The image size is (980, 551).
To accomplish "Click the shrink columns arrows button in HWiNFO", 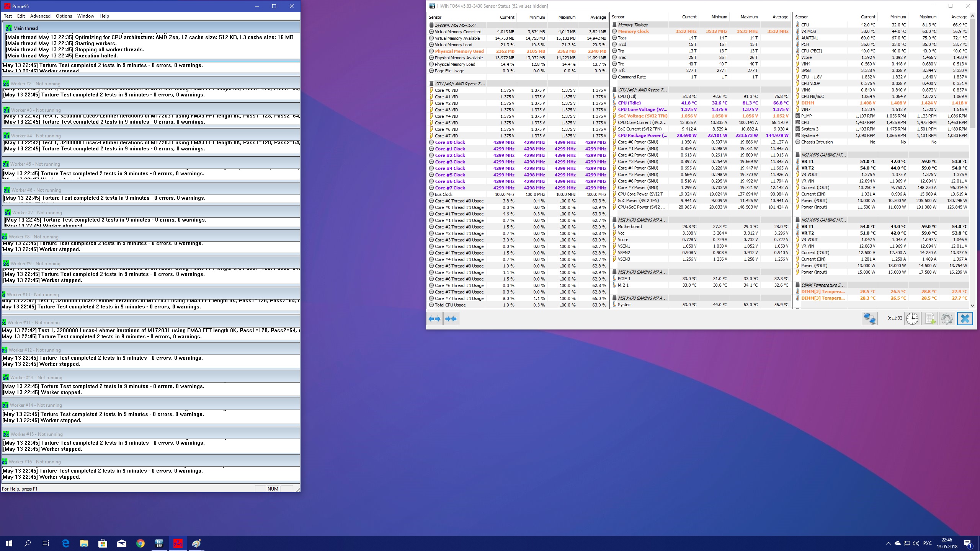I will coord(451,319).
